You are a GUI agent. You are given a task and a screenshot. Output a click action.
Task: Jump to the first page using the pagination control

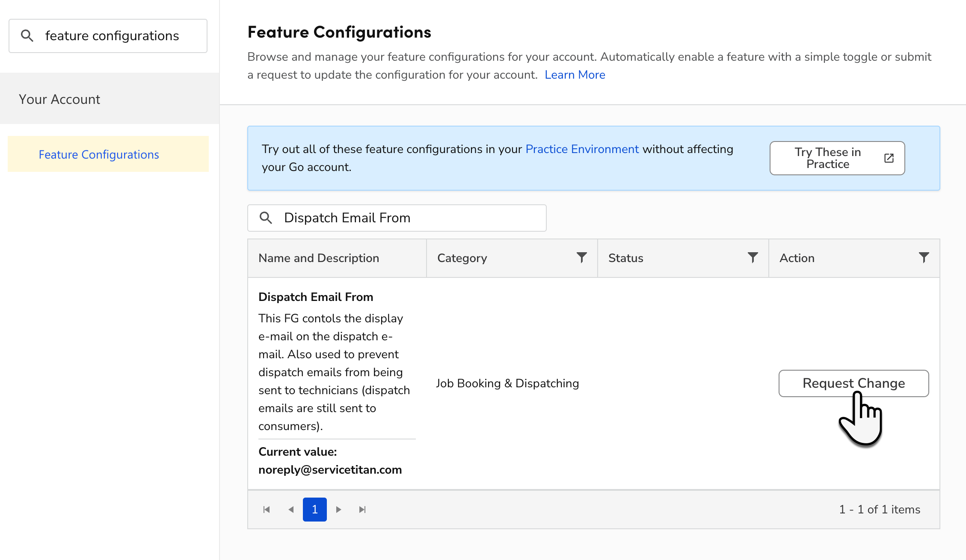click(x=267, y=509)
